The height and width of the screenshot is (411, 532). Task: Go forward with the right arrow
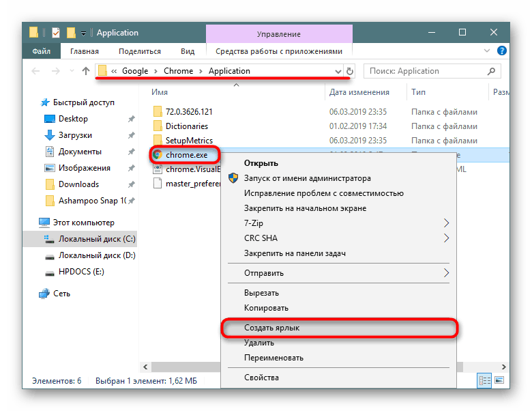56,71
